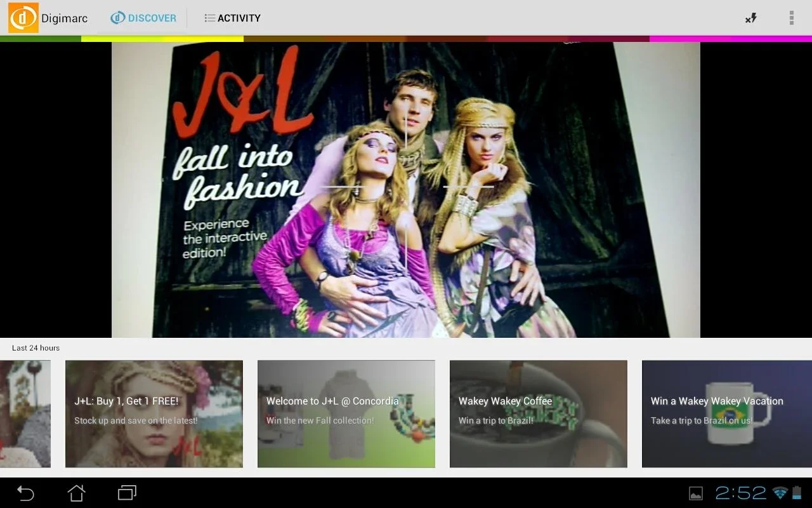Open the Wakey Wakey Coffee card

coord(539,414)
